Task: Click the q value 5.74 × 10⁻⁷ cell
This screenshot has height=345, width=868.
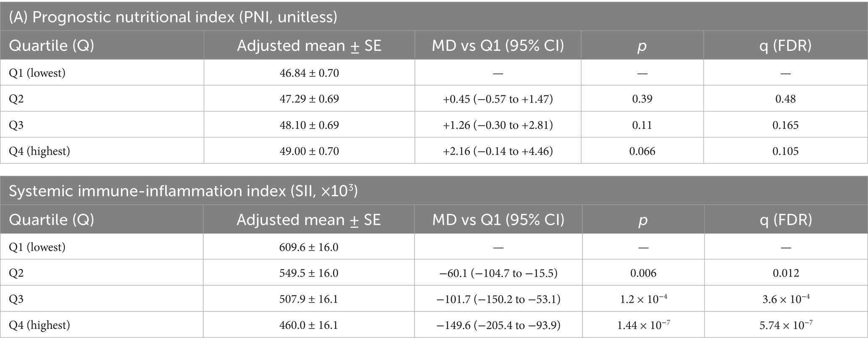Action: pos(786,325)
